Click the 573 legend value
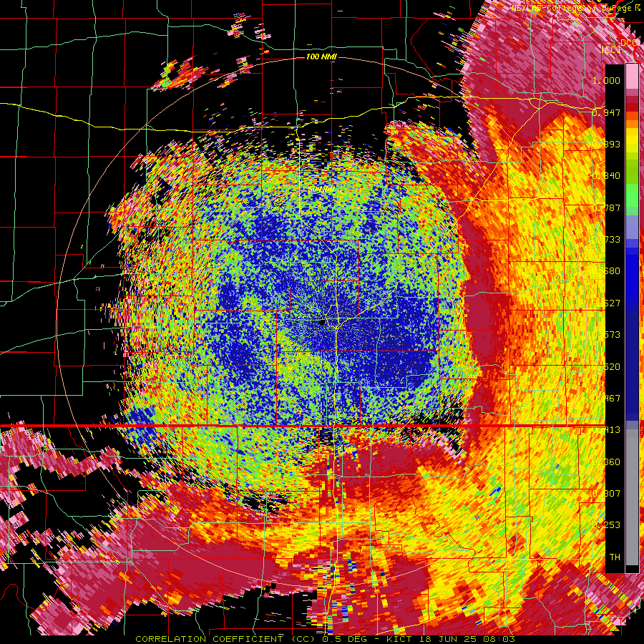 (612, 335)
